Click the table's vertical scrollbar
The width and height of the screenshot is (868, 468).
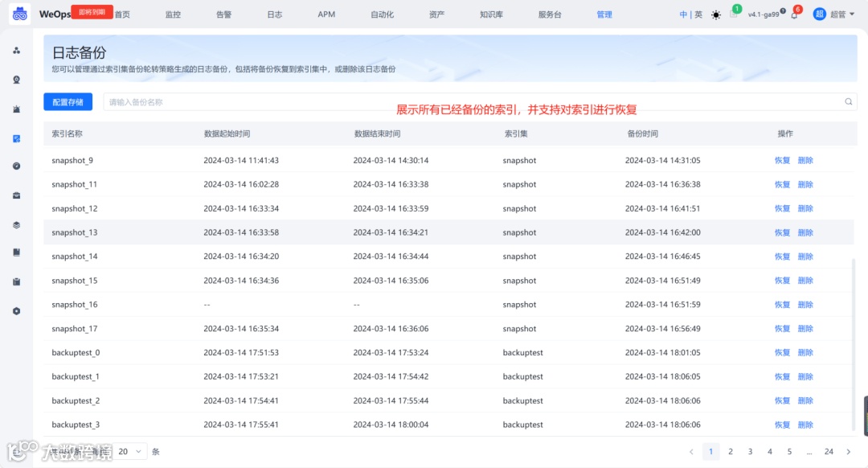coord(852,343)
